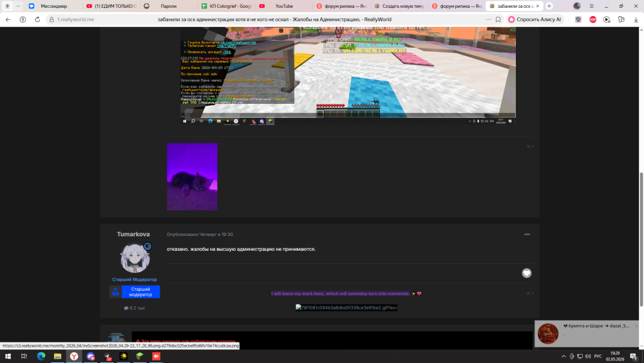644x363 pixels.
Task: Open File Explorer from the taskbar
Action: pyautogui.click(x=57, y=357)
